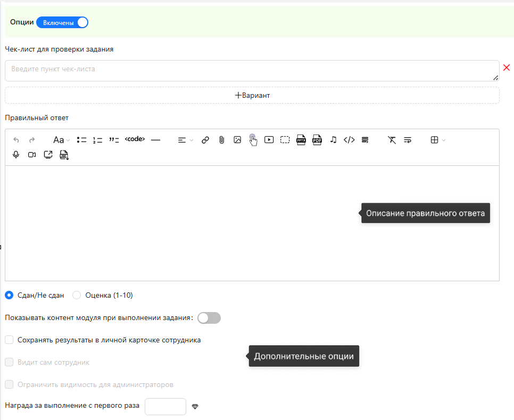Apply inline code formatting
The width and height of the screenshot is (514, 420).
(135, 139)
